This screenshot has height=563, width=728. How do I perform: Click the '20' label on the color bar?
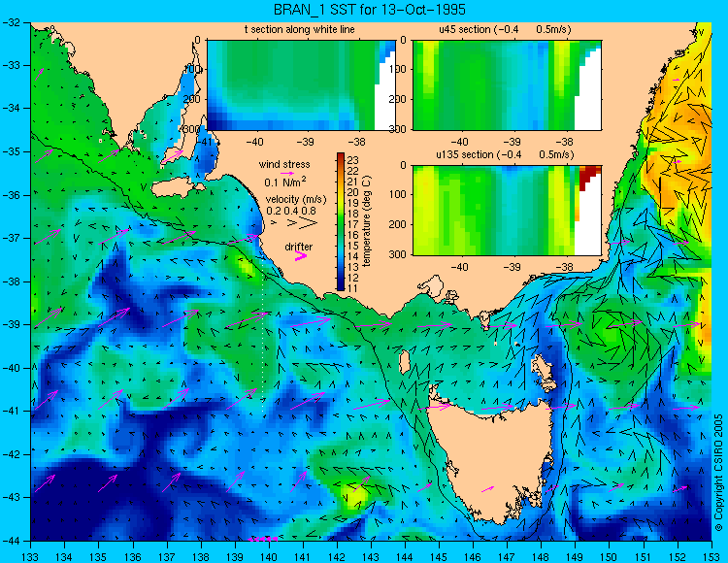352,192
